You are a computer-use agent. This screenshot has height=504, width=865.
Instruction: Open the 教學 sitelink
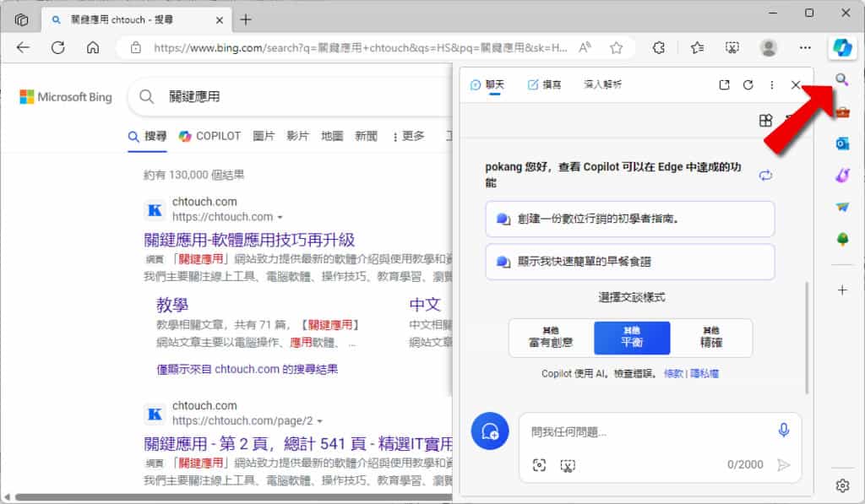click(172, 305)
